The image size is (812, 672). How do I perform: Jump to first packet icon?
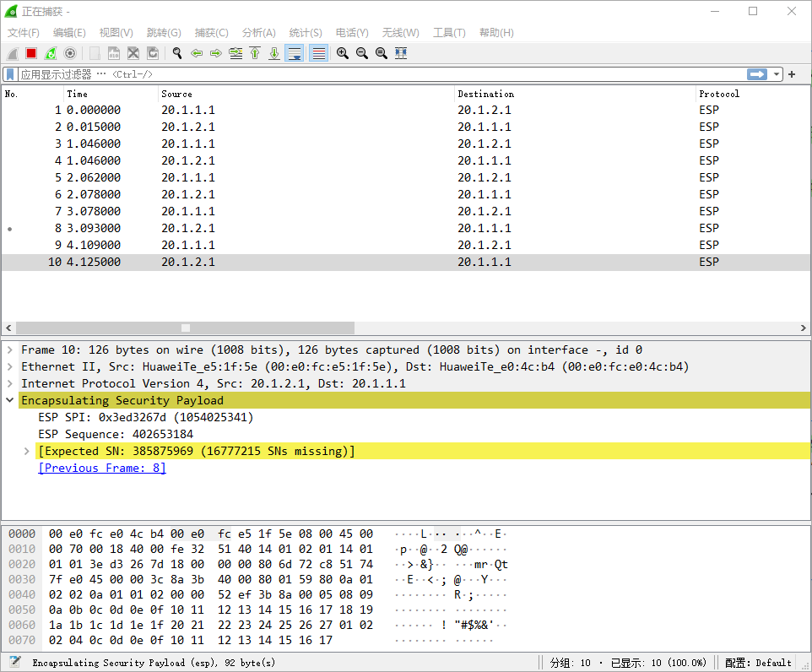255,53
